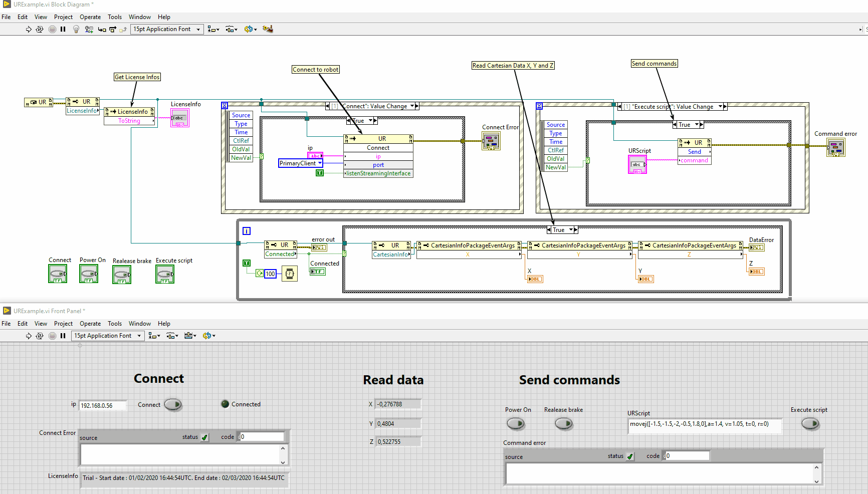868x494 pixels.
Task: Enable Highlight Execution with the lightbulb icon
Action: coord(76,29)
